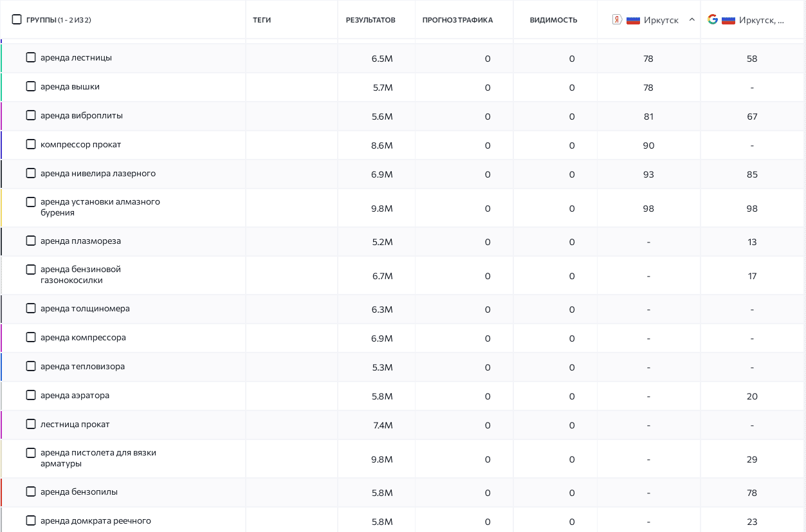This screenshot has height=532, width=806.
Task: Toggle sort arrow in Yandex Иркутск column
Action: coord(692,19)
